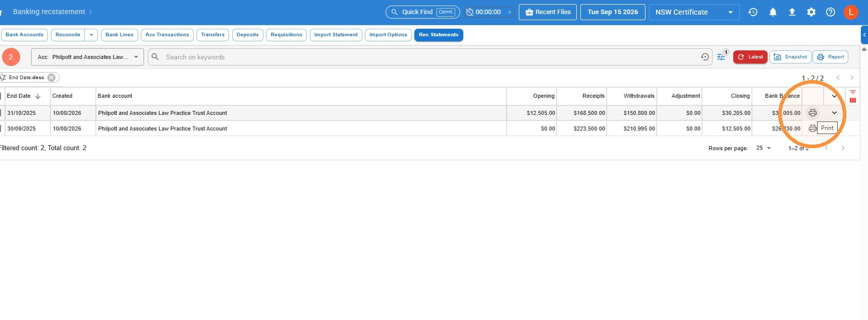Screen dimensions: 868x320
Task: Change the Rows per page 25 selector
Action: (x=764, y=148)
